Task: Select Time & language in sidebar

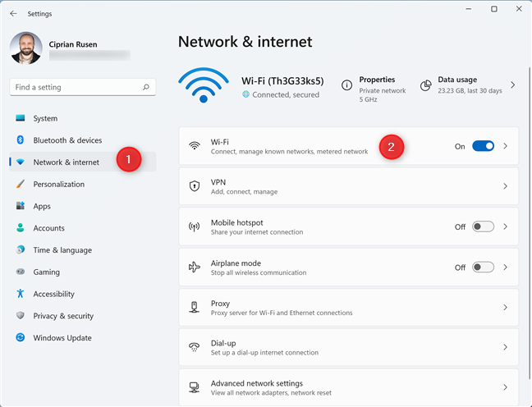Action: pos(83,250)
